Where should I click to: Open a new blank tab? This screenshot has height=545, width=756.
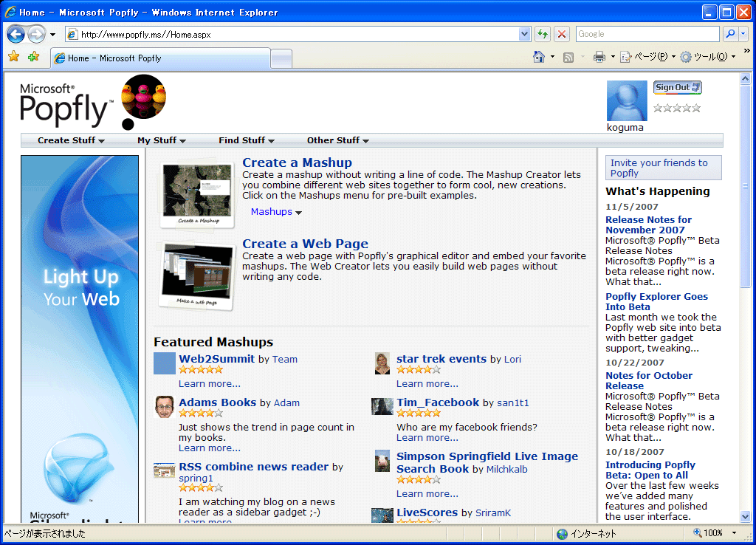tap(281, 59)
